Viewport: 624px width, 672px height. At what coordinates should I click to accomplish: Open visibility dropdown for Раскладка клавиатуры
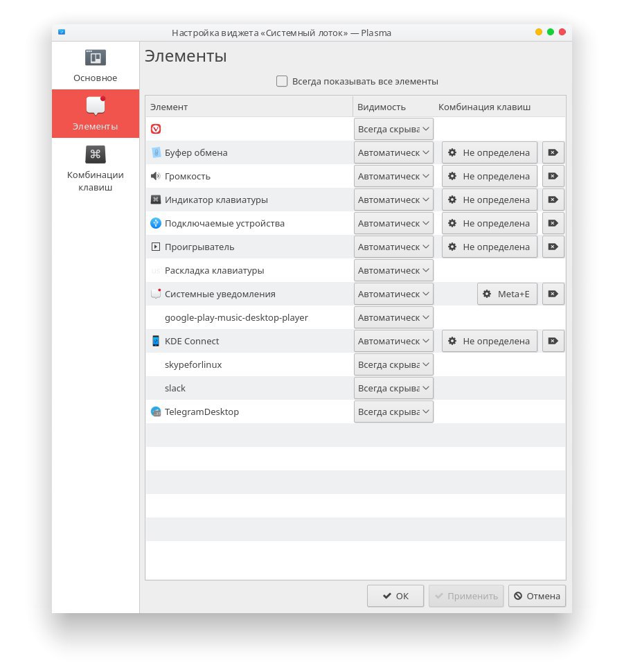tap(393, 270)
